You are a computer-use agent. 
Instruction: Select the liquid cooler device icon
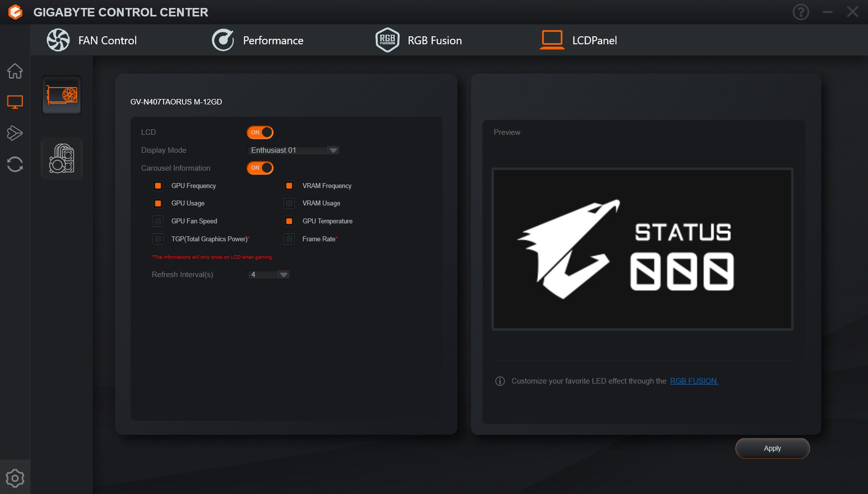click(62, 158)
